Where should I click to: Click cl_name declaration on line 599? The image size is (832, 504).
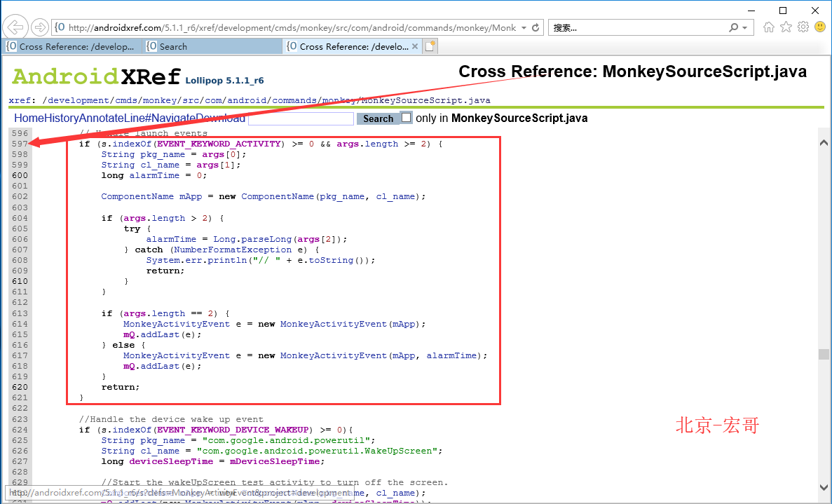click(160, 165)
